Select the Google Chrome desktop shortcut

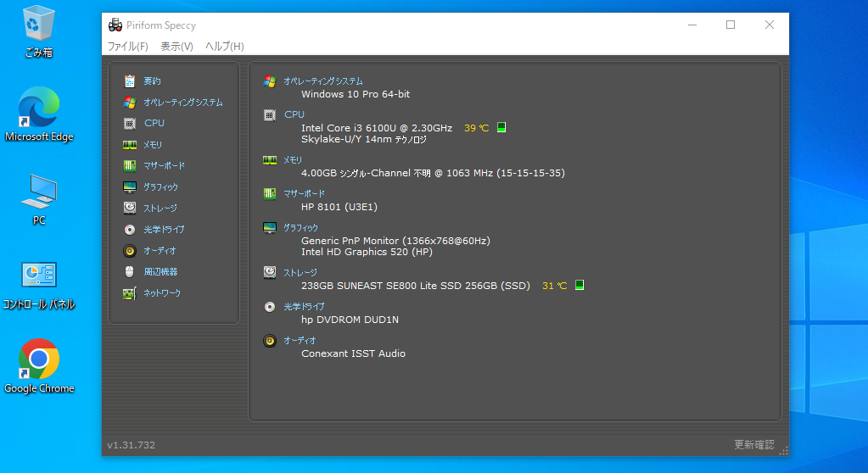[x=39, y=366]
